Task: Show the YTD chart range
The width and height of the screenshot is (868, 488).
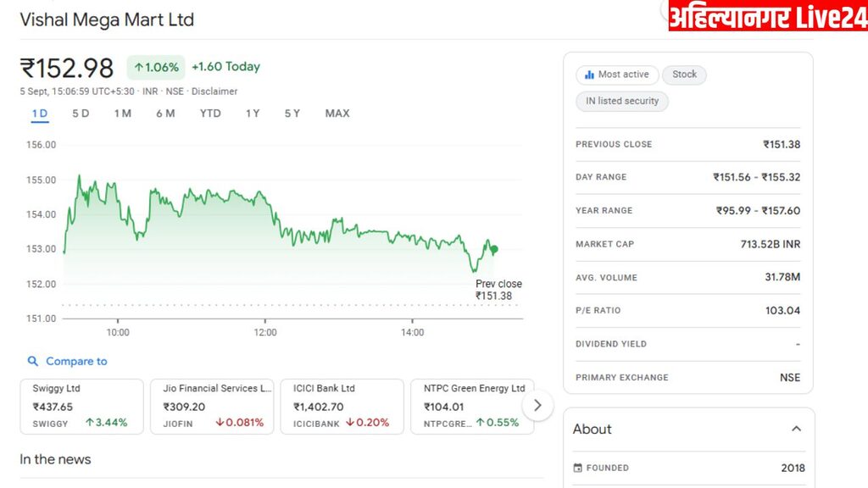Action: pyautogui.click(x=210, y=114)
